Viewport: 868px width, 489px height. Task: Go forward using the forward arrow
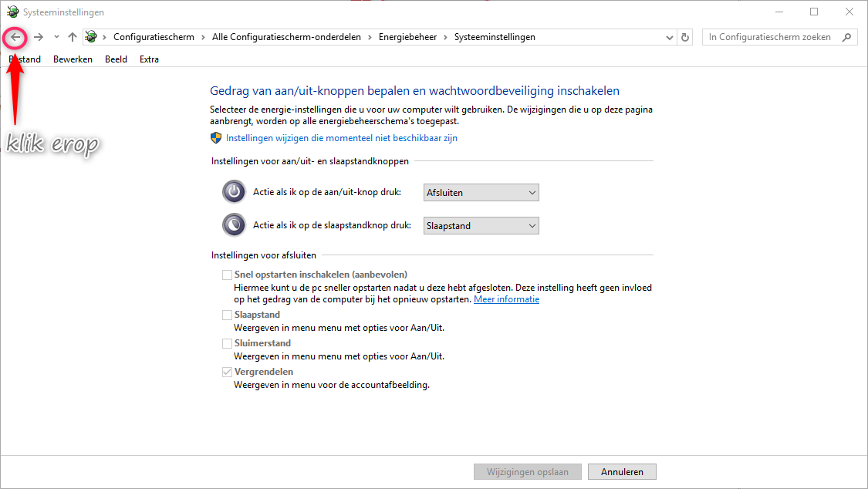click(39, 37)
